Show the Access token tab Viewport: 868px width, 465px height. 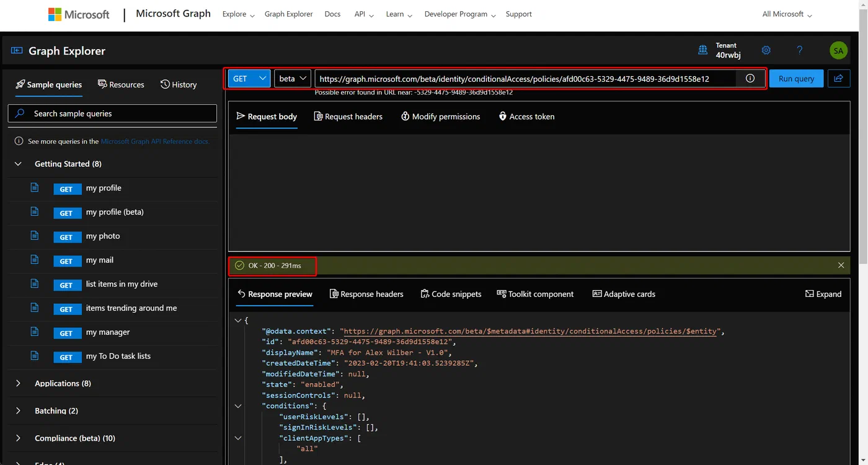click(x=526, y=117)
